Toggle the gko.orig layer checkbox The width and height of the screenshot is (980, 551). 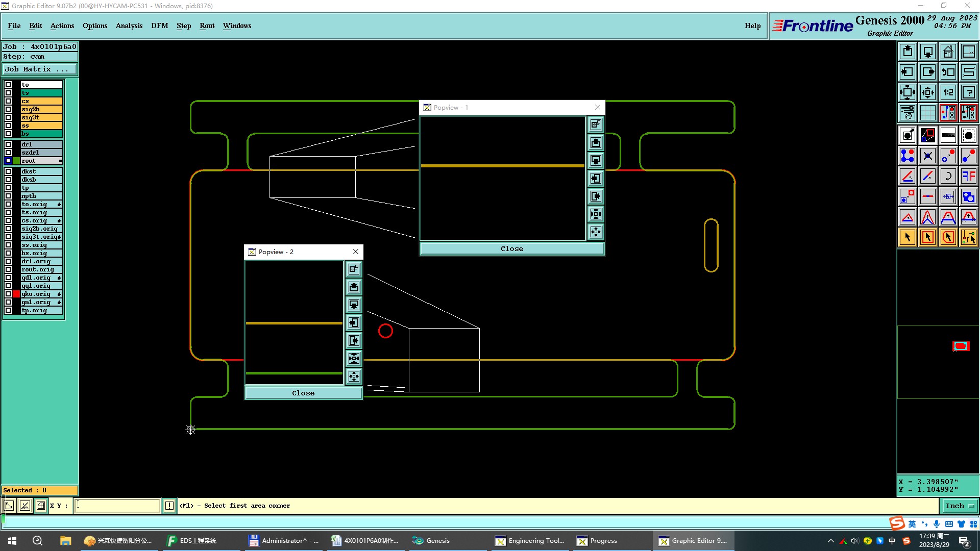8,294
